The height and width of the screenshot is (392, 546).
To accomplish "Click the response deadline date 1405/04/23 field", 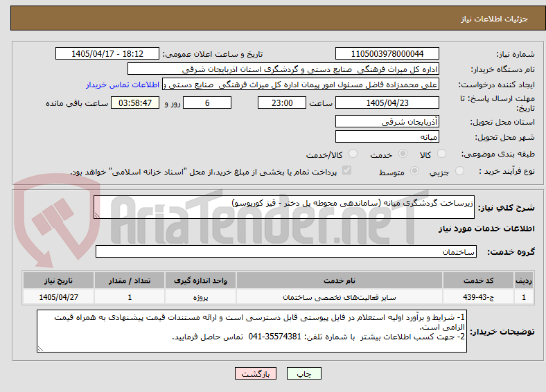I will click(x=387, y=103).
